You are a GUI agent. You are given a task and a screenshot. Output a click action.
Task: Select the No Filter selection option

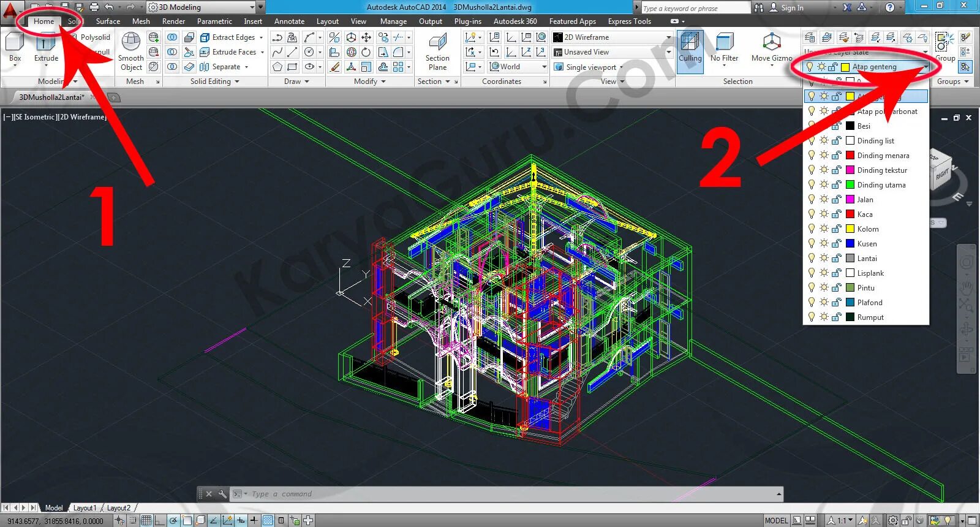(x=724, y=48)
